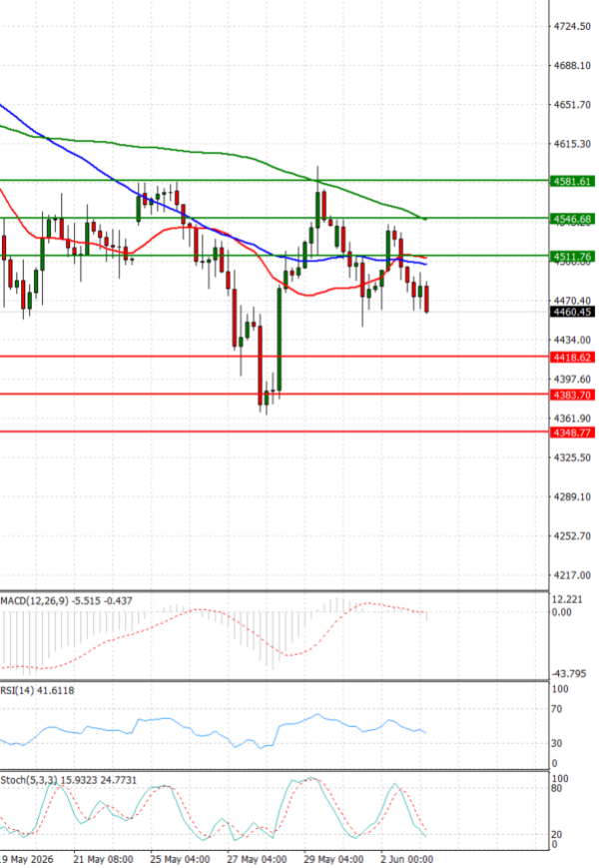Click the 4361.90 price axis value
This screenshot has height=868, width=599.
point(572,419)
